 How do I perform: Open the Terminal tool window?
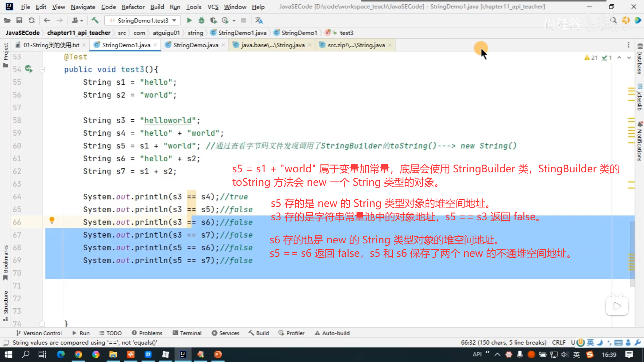point(187,333)
